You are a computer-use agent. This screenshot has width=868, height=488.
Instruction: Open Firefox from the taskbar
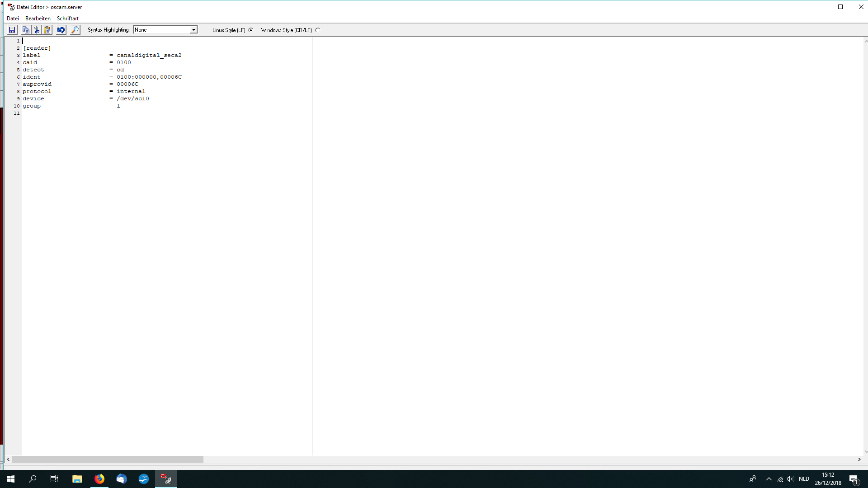pyautogui.click(x=99, y=479)
